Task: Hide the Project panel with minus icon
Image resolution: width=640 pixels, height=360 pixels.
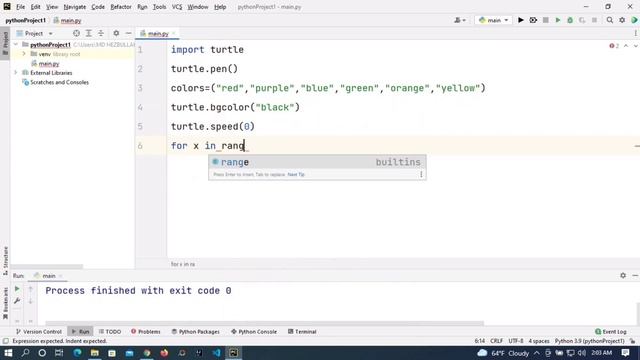Action: (128, 33)
